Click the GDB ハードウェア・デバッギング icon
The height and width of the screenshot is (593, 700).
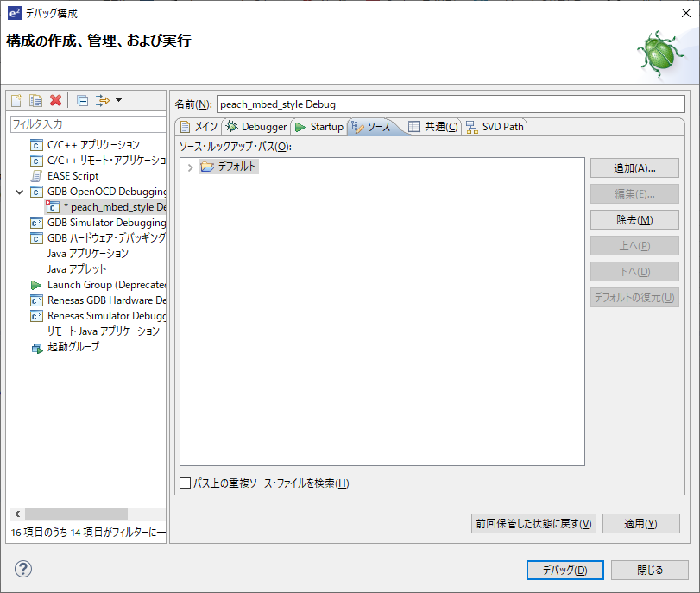pyautogui.click(x=36, y=238)
